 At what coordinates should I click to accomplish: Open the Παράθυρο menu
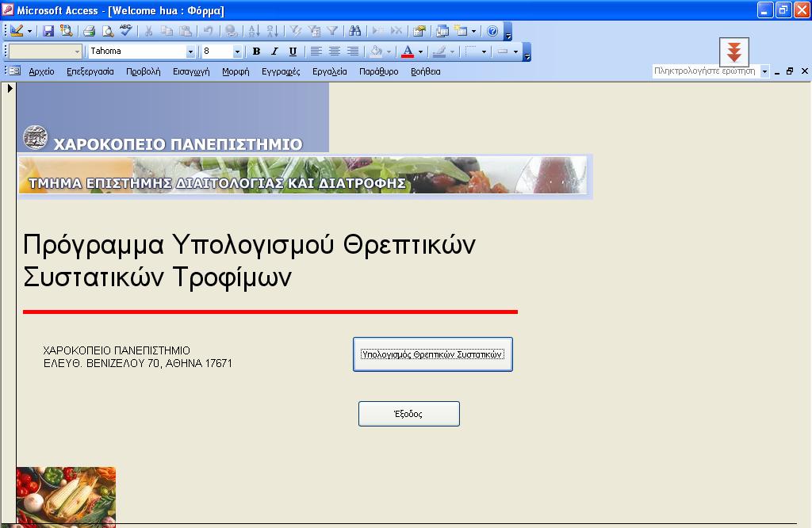(x=378, y=71)
